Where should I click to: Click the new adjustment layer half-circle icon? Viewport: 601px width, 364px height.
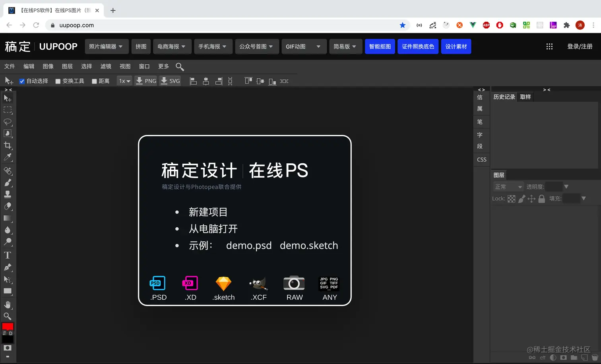pyautogui.click(x=553, y=358)
